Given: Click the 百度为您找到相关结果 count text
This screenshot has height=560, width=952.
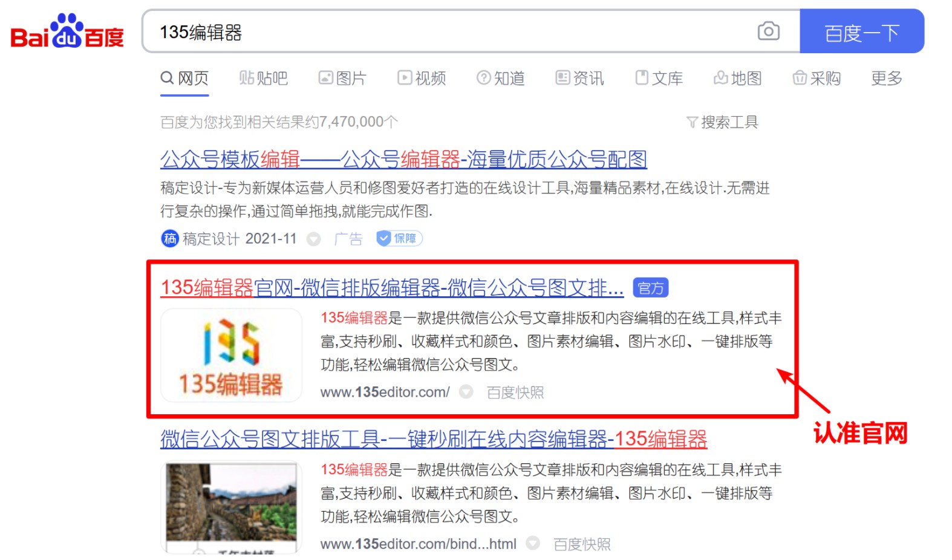Looking at the screenshot, I should (279, 122).
